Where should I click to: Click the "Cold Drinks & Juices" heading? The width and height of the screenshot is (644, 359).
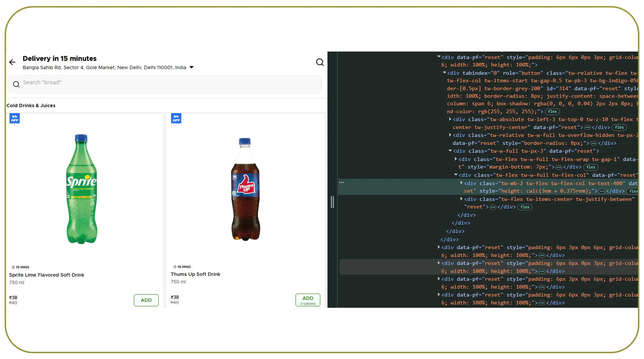(31, 105)
